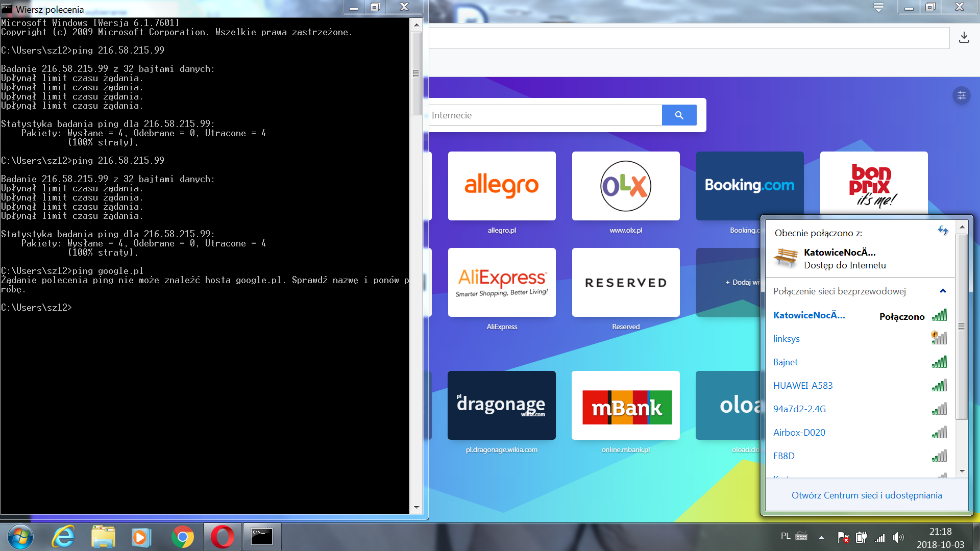980x551 pixels.
Task: Click the on-screen keyboard tray icon
Action: pyautogui.click(x=801, y=536)
